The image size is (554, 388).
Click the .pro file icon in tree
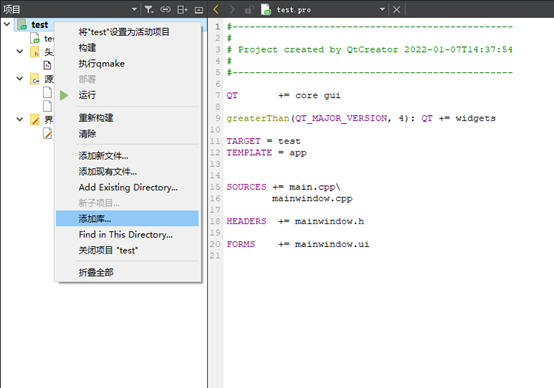pos(35,38)
